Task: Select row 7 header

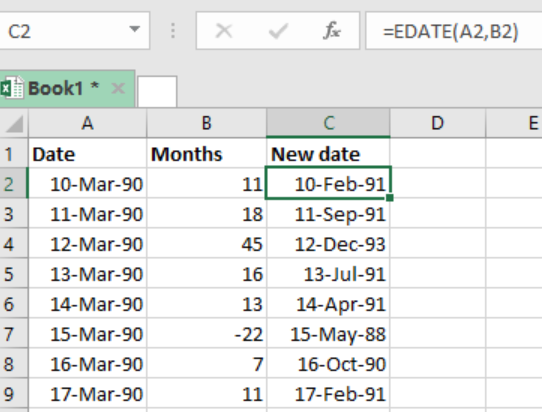Action: tap(13, 334)
